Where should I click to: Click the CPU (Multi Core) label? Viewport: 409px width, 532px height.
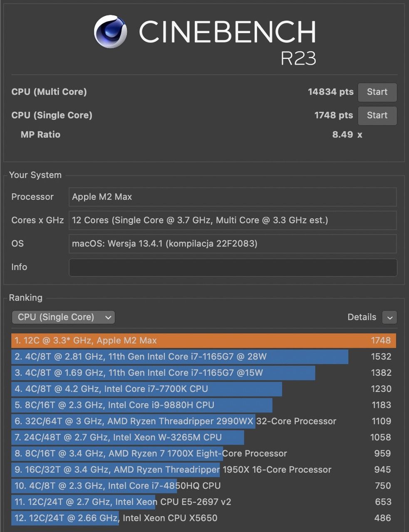49,92
